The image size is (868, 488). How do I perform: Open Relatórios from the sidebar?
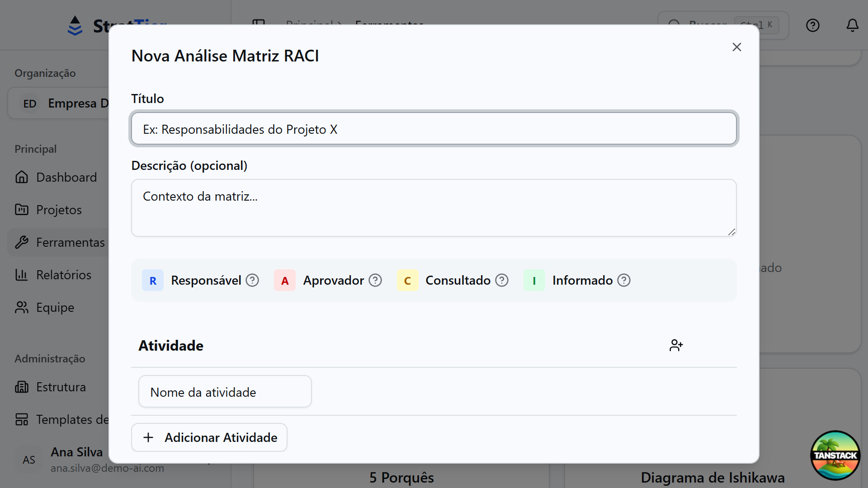(63, 275)
